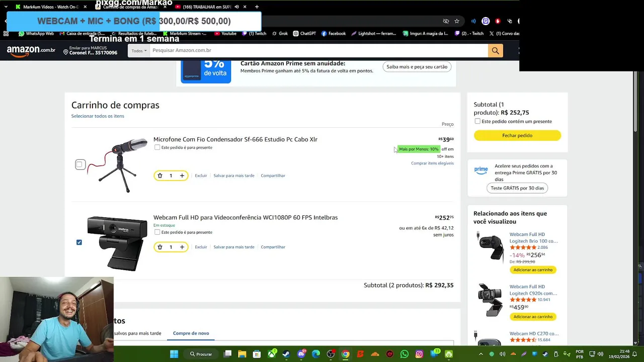The width and height of the screenshot is (644, 362).
Task: Mark the Microfone order as a gift
Action: click(157, 147)
